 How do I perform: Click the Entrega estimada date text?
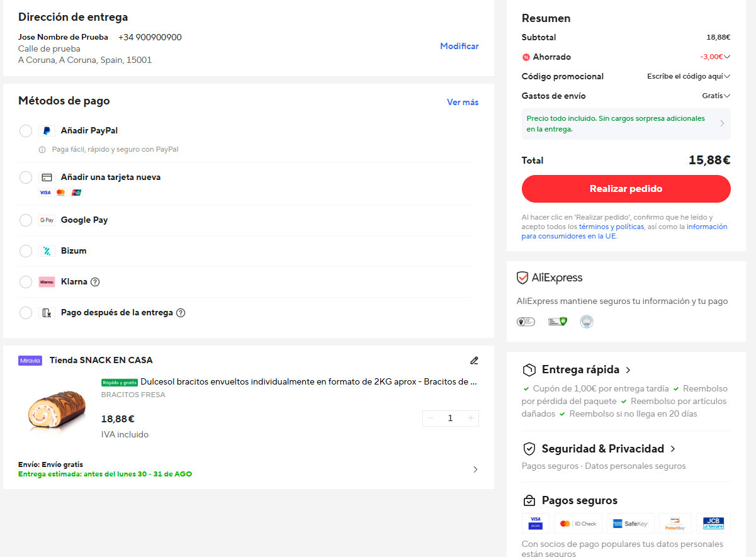[105, 475]
